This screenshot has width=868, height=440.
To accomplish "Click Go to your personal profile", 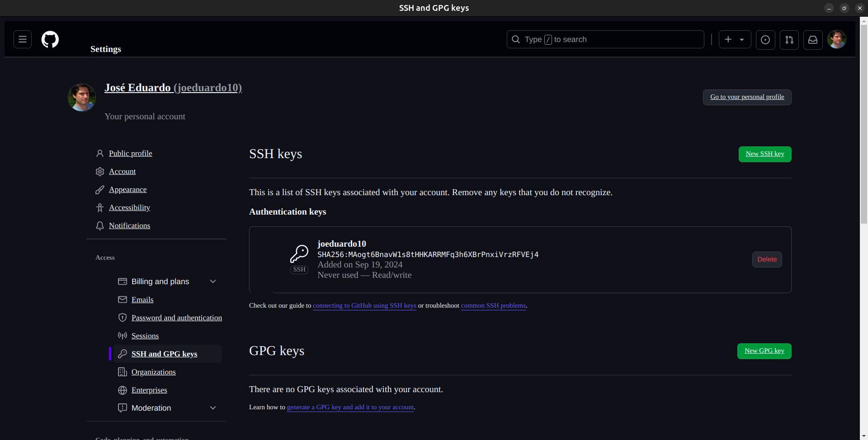I will (747, 97).
